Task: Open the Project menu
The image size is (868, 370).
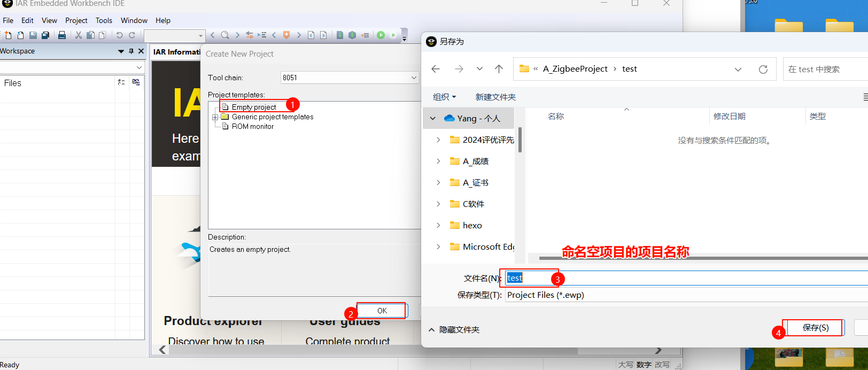Action: [76, 20]
